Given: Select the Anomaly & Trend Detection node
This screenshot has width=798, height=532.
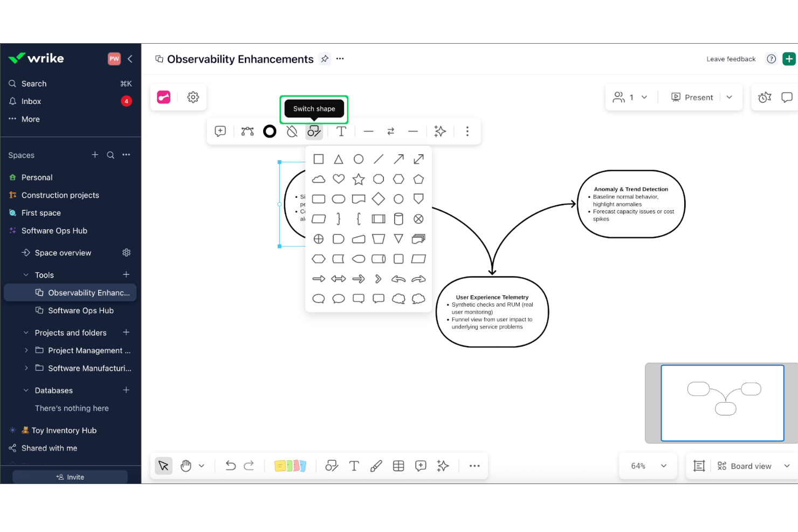Looking at the screenshot, I should pos(631,204).
